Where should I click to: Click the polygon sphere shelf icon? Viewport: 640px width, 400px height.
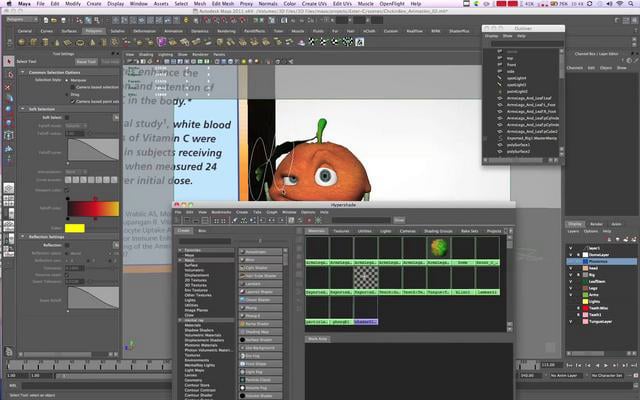pos(22,42)
